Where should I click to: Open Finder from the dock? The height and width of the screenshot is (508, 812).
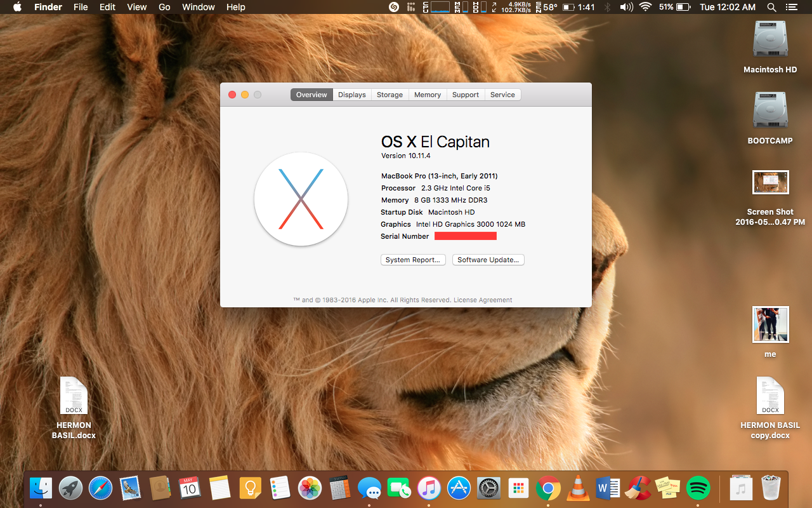tap(41, 488)
